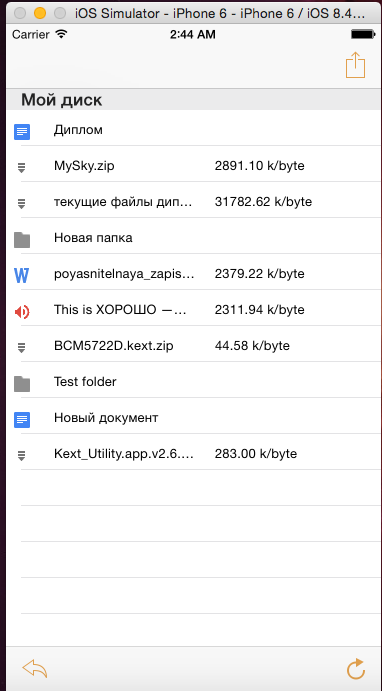Click the 2891.10 k/byte size label

260,166
